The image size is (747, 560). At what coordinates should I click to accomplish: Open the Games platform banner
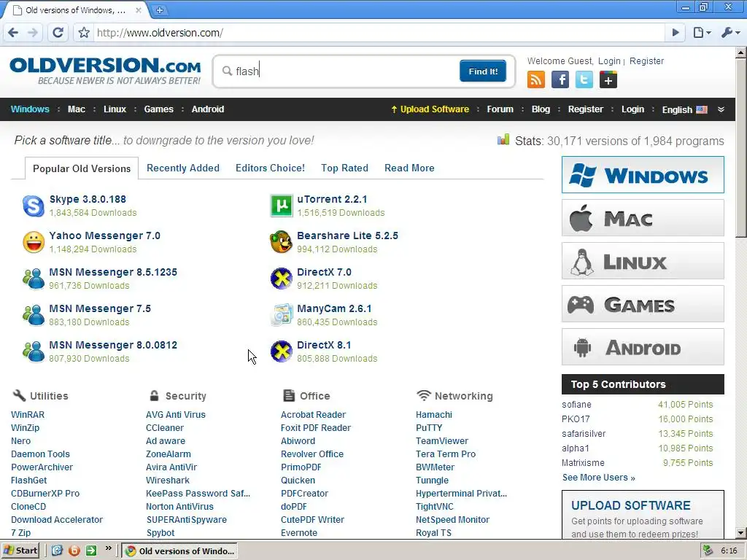click(x=643, y=304)
